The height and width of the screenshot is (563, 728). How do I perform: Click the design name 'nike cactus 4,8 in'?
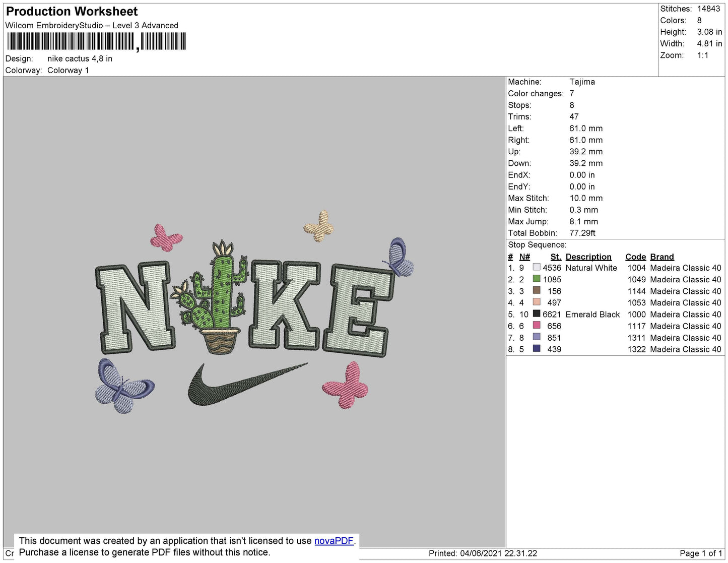pos(80,58)
